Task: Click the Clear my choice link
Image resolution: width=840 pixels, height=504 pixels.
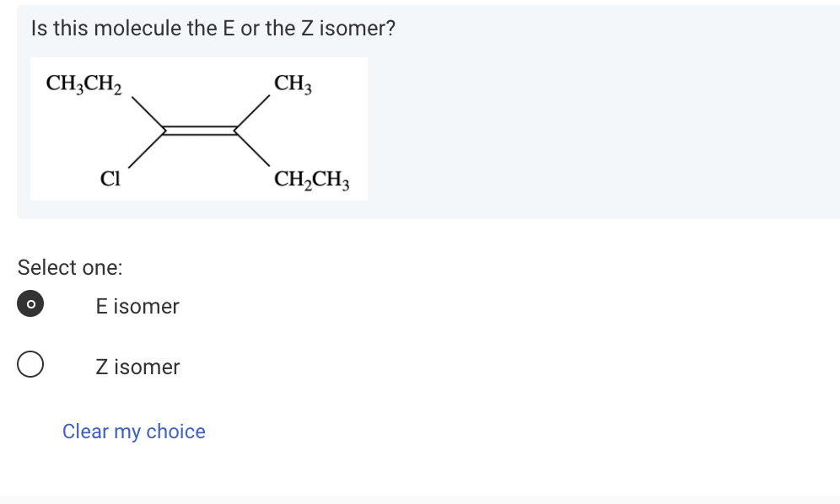Action: 132,432
